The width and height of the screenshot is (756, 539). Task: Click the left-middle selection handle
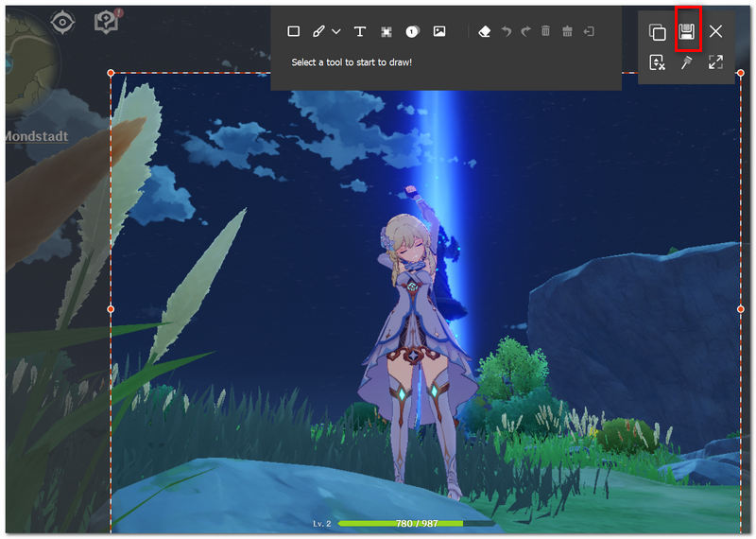pyautogui.click(x=111, y=309)
